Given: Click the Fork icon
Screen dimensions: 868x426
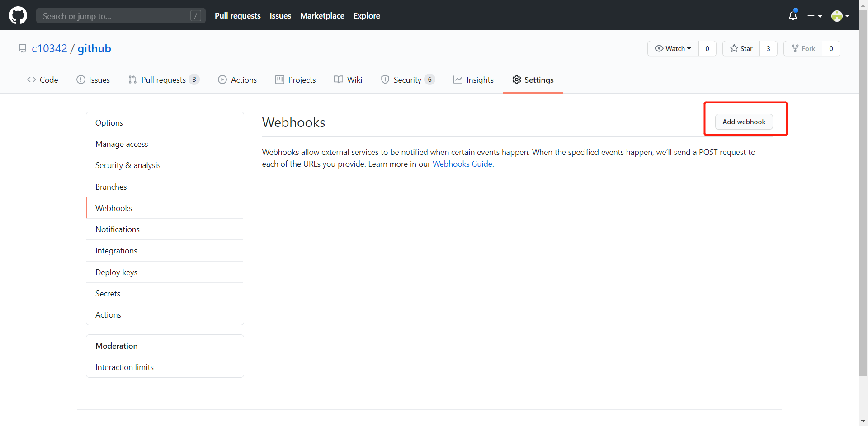Looking at the screenshot, I should pyautogui.click(x=795, y=48).
